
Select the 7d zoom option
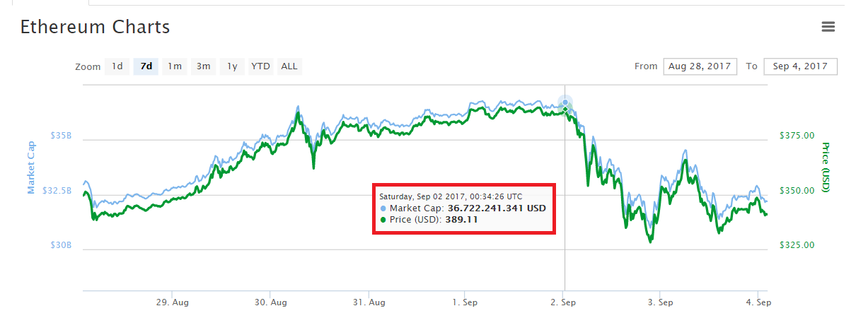[146, 66]
